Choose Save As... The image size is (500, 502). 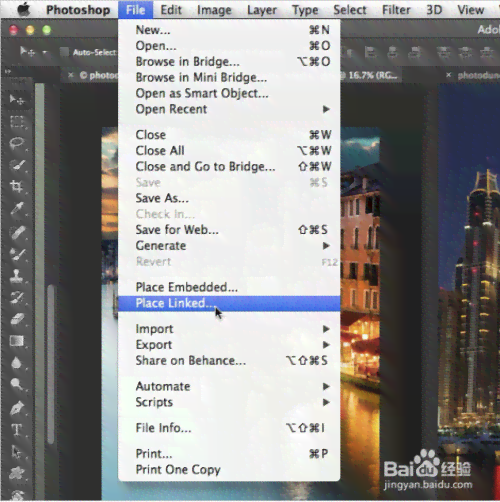point(229,198)
